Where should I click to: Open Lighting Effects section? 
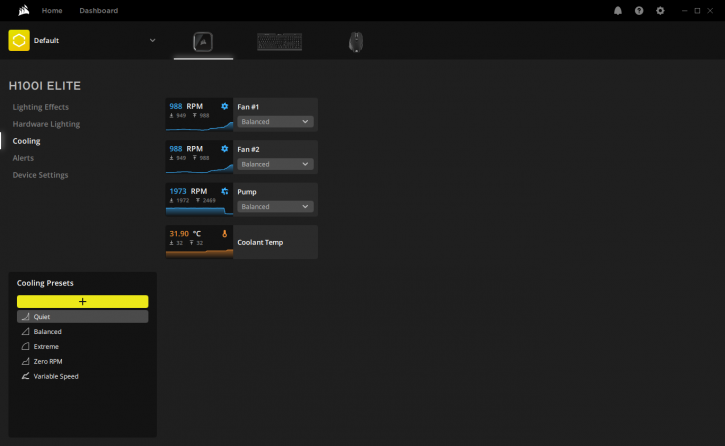(41, 107)
